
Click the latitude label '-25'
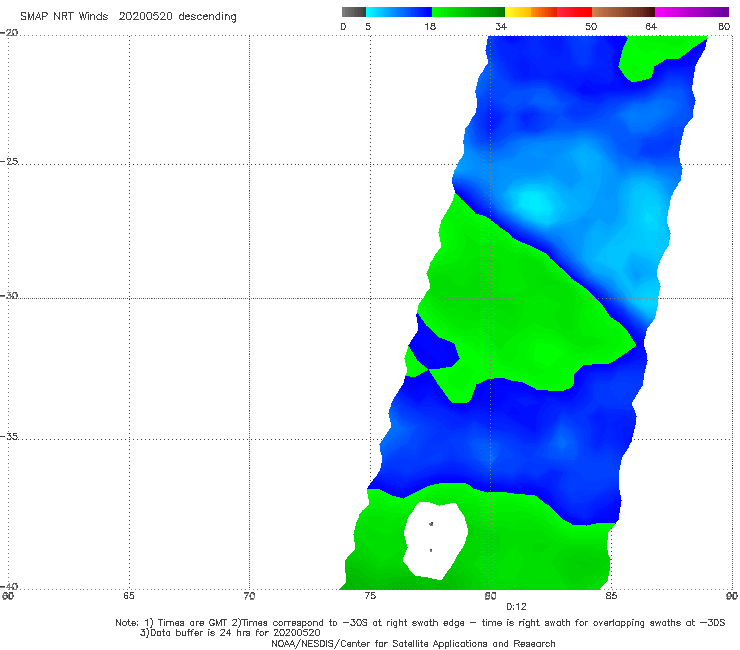(x=9, y=161)
